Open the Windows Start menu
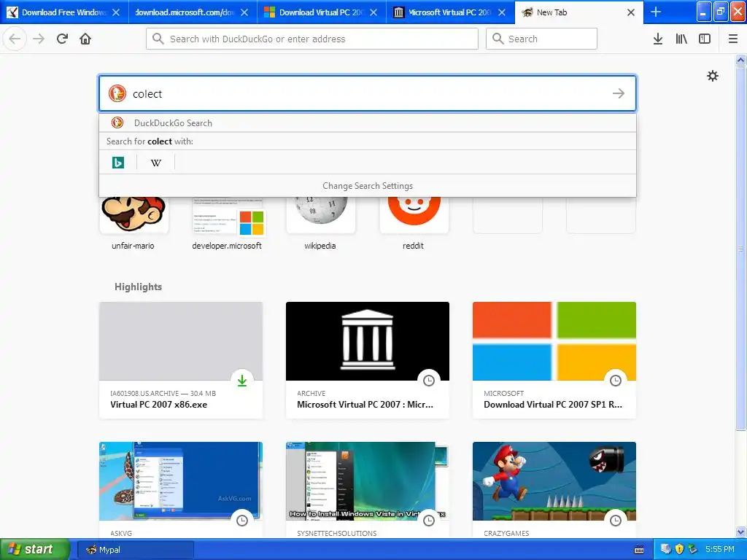Viewport: 747px width, 560px height. 34,550
